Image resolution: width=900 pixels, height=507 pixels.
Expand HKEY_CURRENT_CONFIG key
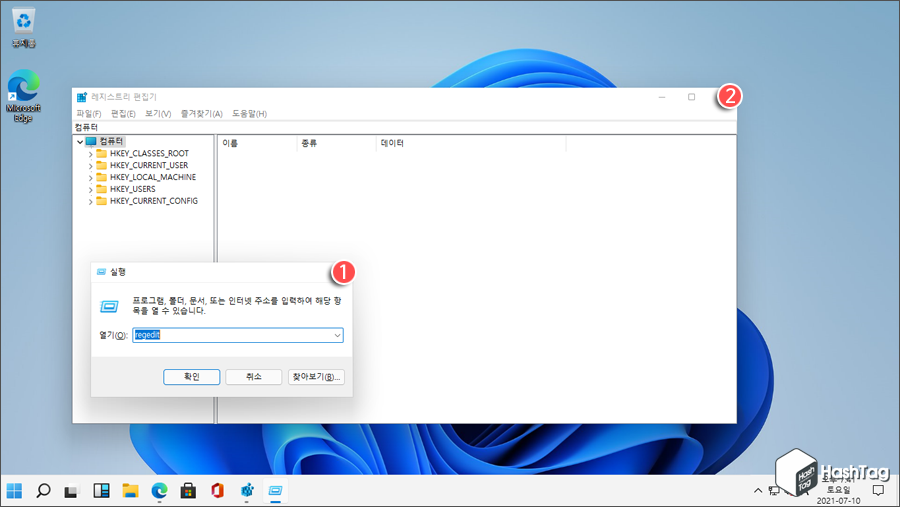tap(90, 202)
